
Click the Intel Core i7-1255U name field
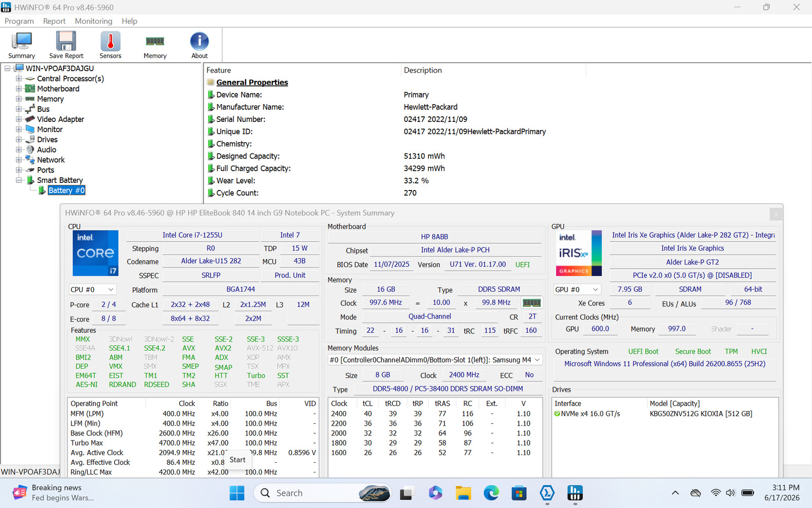click(192, 235)
